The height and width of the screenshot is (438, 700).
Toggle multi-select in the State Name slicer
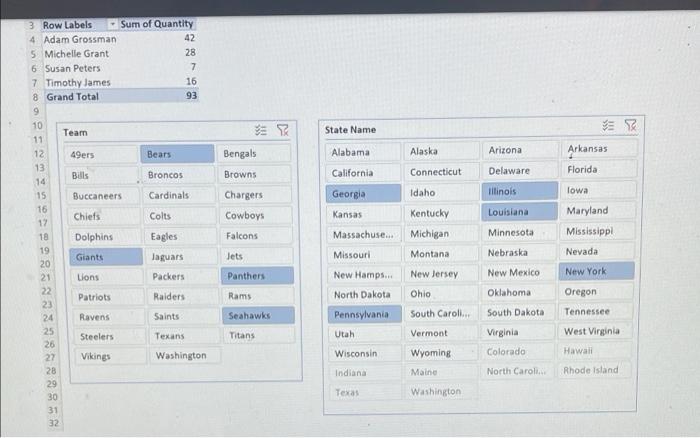pyautogui.click(x=608, y=126)
